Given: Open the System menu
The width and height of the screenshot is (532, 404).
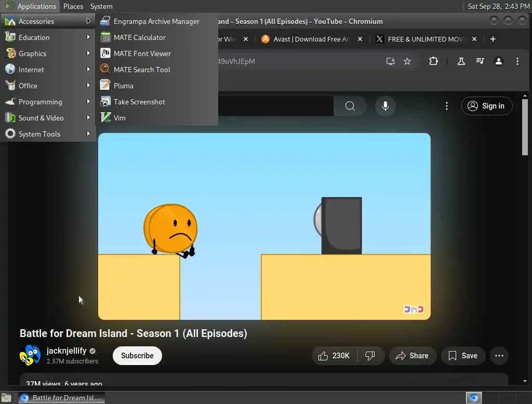Looking at the screenshot, I should pyautogui.click(x=101, y=6).
